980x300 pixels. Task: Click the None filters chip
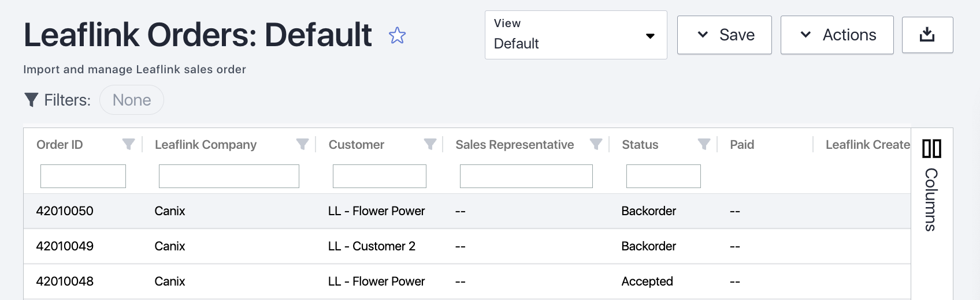pos(132,100)
